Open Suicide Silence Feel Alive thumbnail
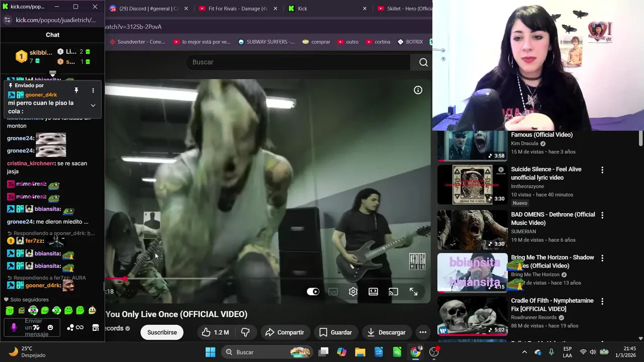Viewport: 644px width, 362px height. [472, 185]
